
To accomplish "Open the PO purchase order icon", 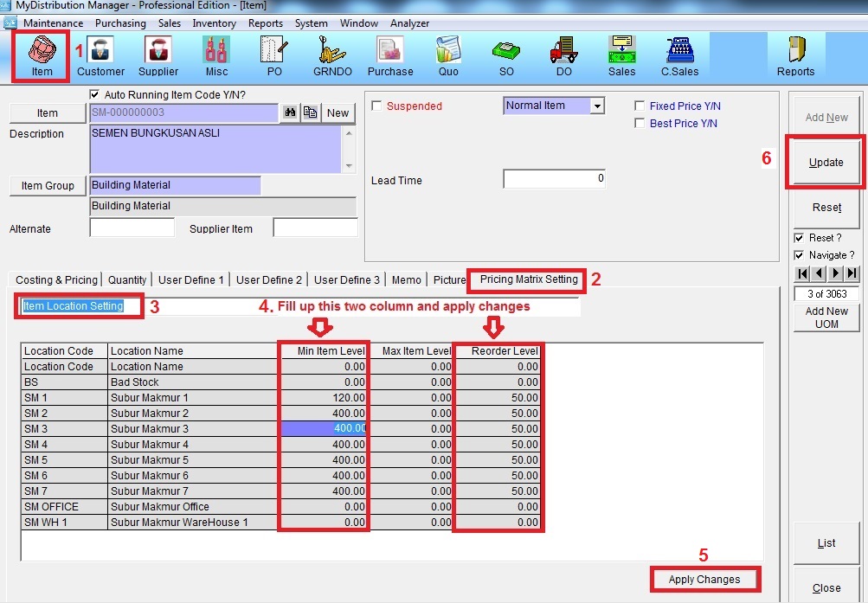I will (x=273, y=55).
